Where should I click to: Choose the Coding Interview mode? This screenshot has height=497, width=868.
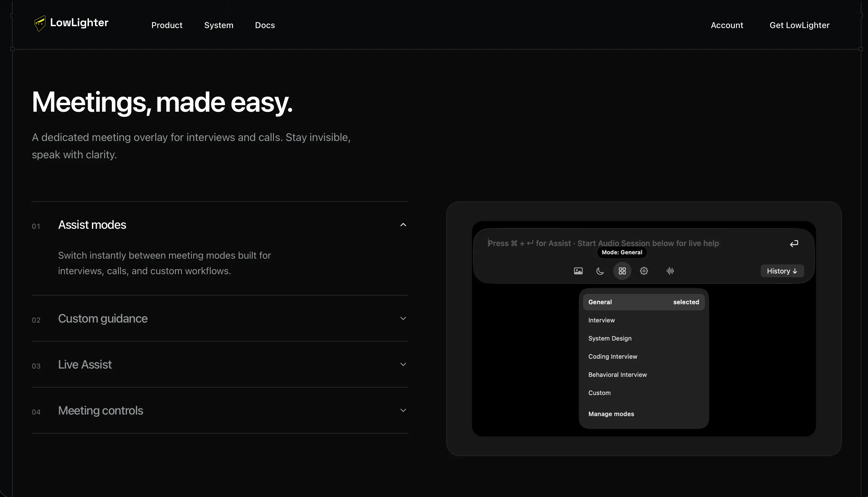(x=644, y=356)
